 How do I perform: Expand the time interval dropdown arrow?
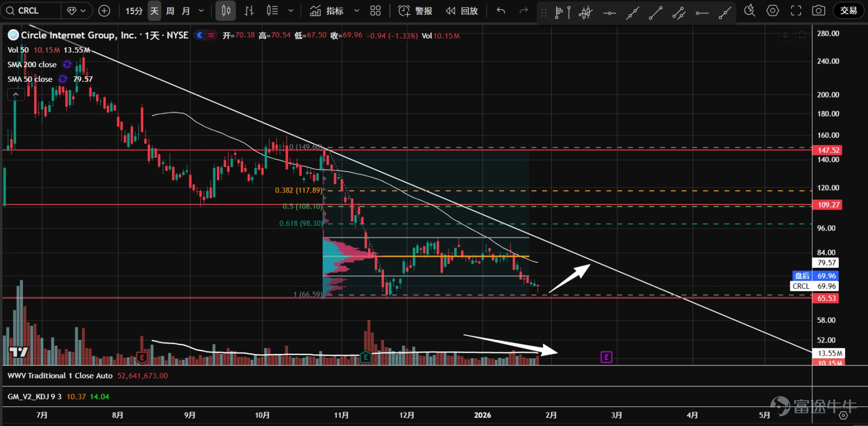pyautogui.click(x=201, y=11)
